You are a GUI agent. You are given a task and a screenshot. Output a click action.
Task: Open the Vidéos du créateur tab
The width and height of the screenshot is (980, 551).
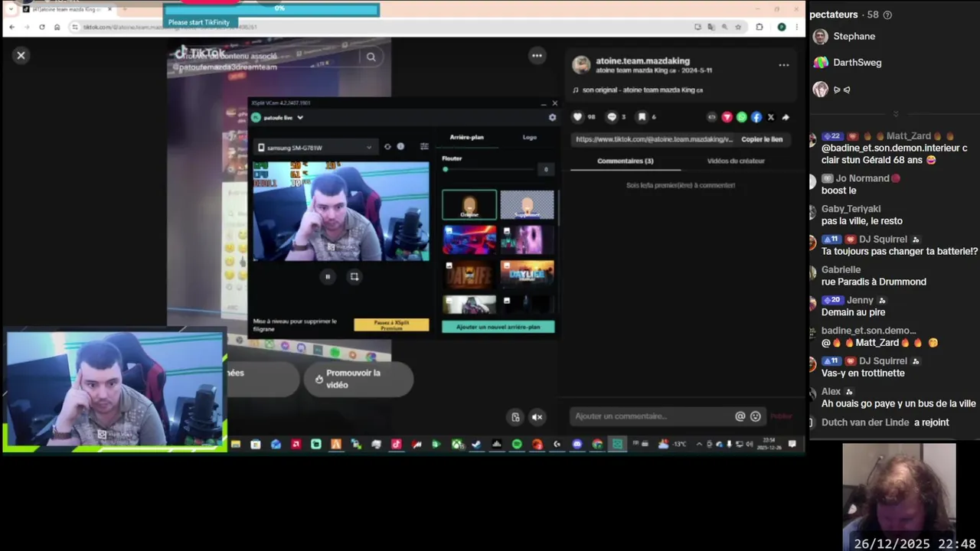[x=736, y=161]
